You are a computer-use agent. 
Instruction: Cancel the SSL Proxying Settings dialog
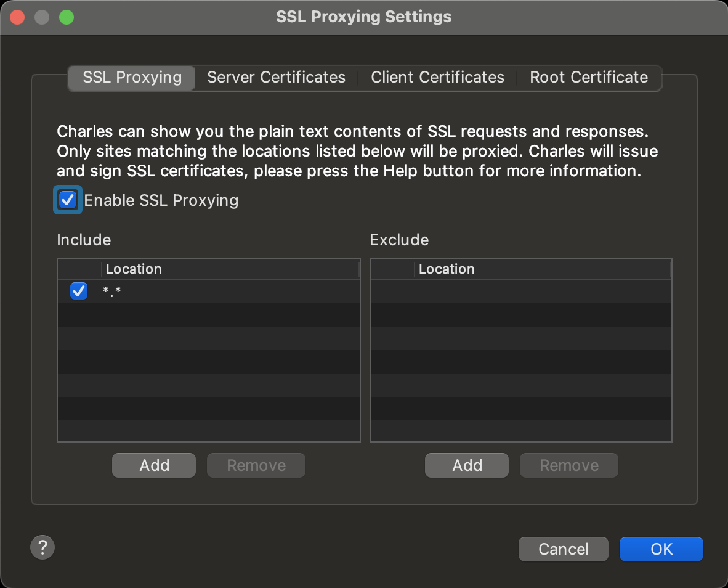[563, 549]
